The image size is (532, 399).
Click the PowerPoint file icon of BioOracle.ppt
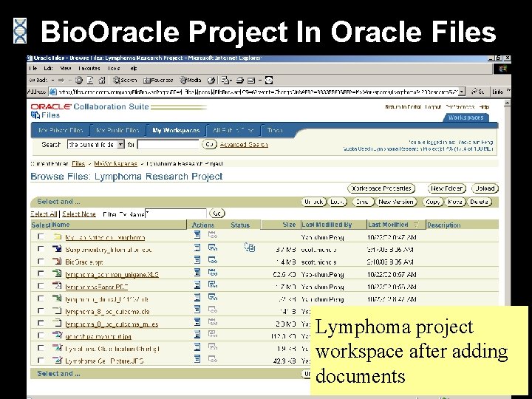tap(57, 262)
